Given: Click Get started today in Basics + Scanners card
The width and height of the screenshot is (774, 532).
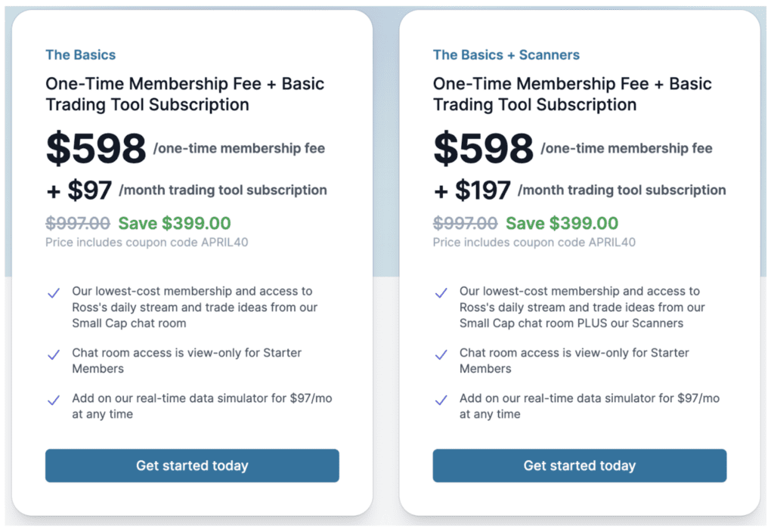Looking at the screenshot, I should 579,466.
